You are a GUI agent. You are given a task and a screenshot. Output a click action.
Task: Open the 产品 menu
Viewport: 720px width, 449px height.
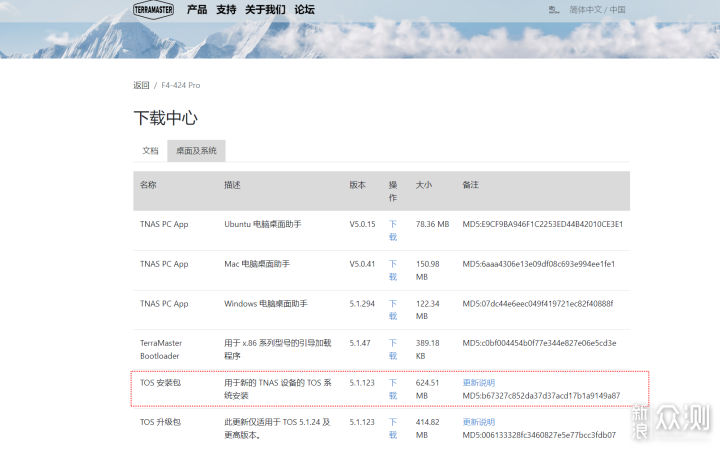[197, 10]
